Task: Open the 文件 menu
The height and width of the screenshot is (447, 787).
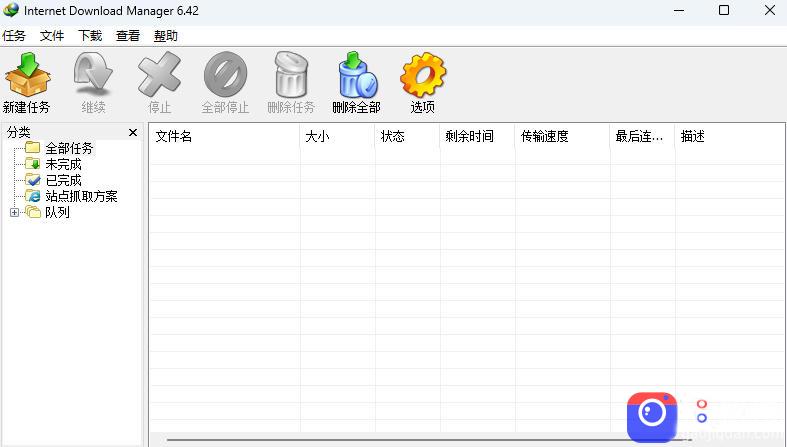Action: [x=52, y=36]
